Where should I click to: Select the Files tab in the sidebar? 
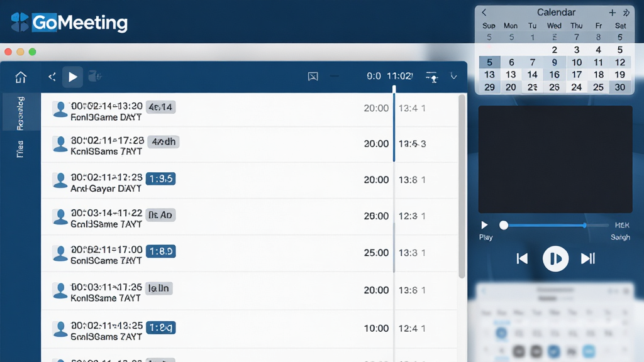point(20,149)
